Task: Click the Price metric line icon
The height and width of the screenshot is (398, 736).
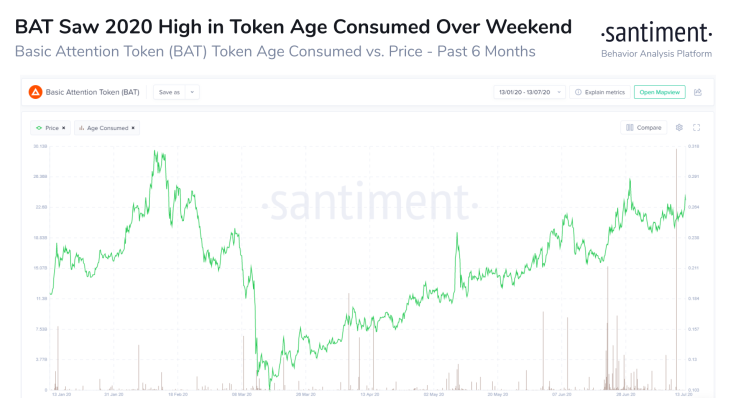Action: point(39,128)
